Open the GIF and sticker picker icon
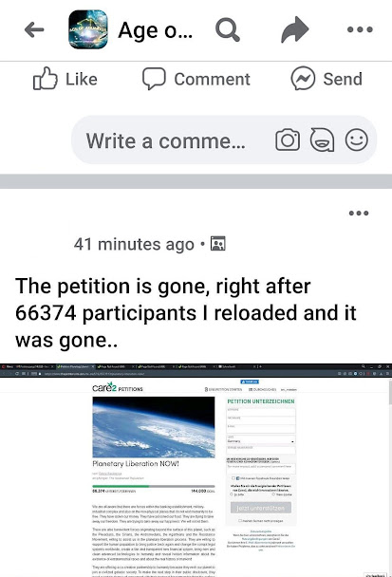 pyautogui.click(x=322, y=140)
